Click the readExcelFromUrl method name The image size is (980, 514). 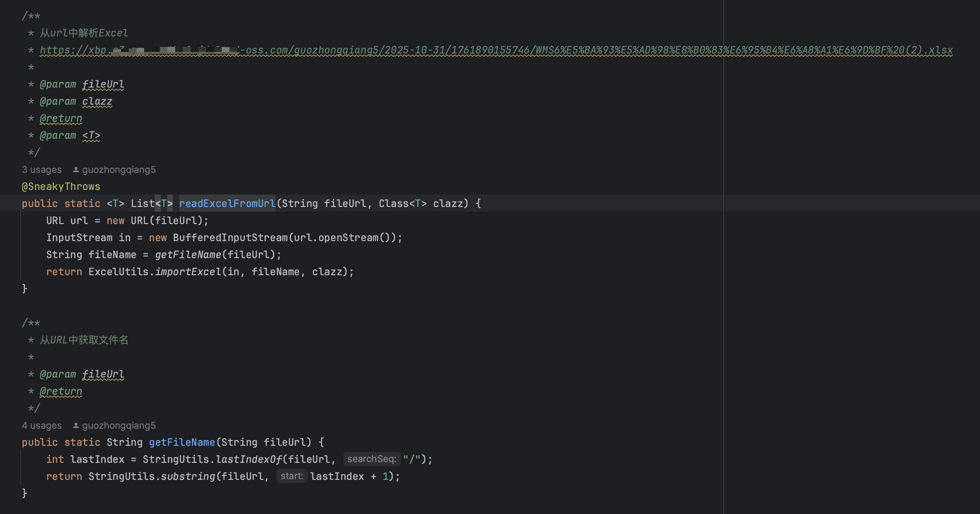(x=227, y=204)
